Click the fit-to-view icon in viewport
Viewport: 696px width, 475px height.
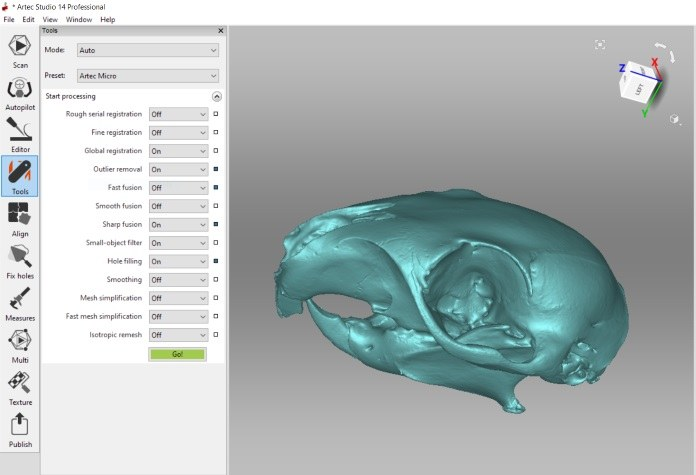[599, 45]
